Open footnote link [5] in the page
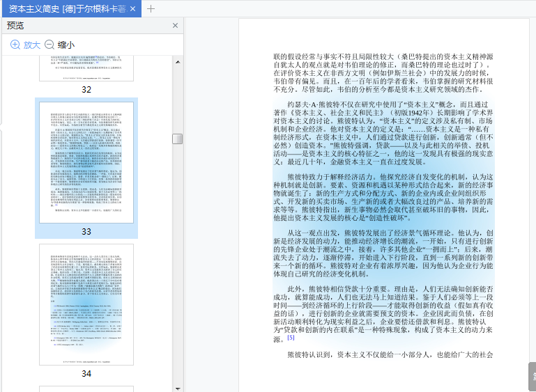Viewport: 536px width, 392px height. (x=291, y=338)
